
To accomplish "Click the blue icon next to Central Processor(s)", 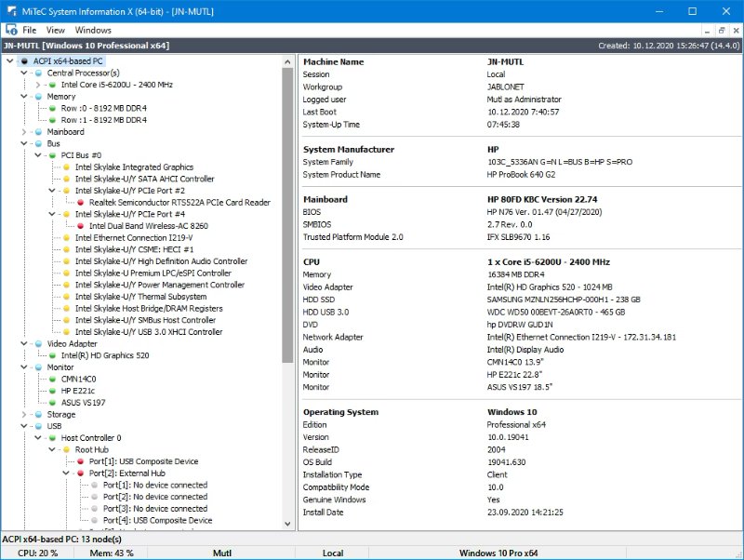I will tap(38, 73).
